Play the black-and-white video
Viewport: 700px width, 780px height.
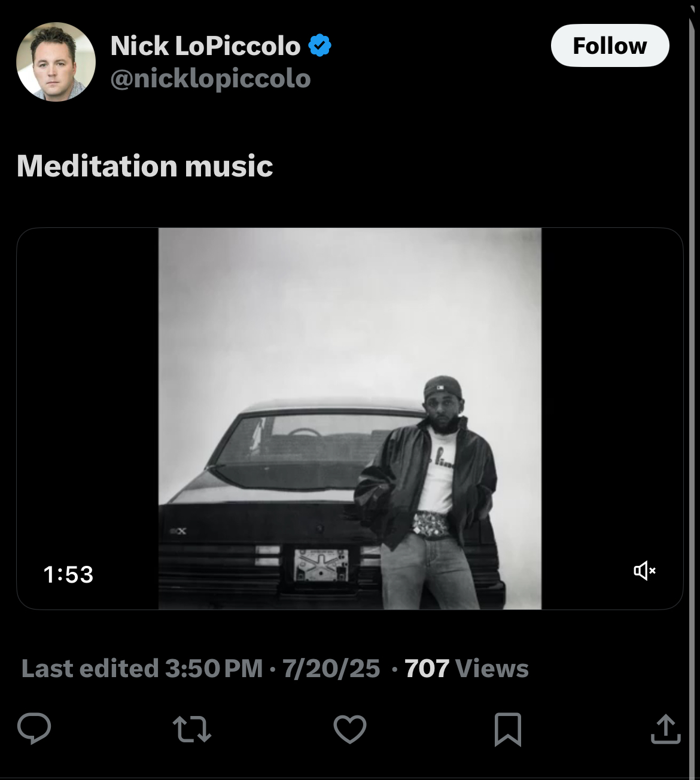pyautogui.click(x=350, y=418)
